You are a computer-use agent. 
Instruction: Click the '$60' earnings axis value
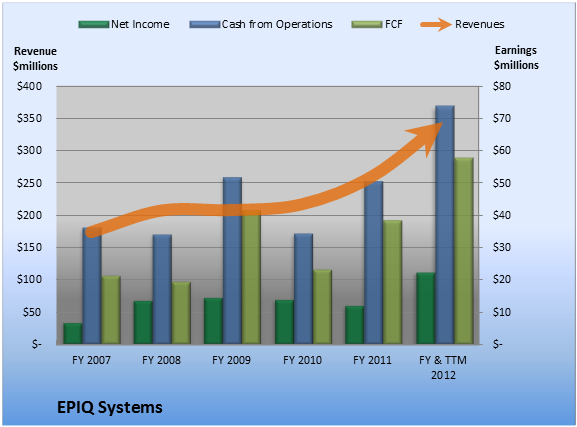point(502,150)
